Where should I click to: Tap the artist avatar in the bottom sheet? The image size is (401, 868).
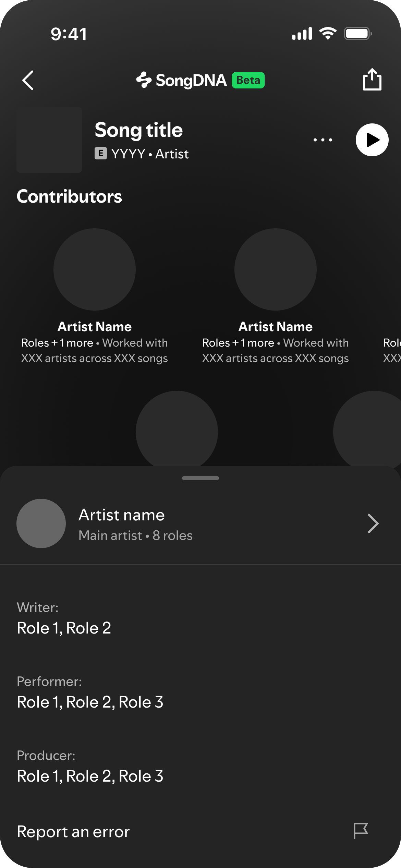(41, 523)
